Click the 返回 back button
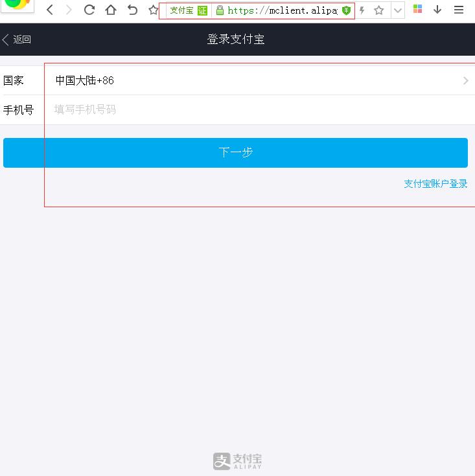 pyautogui.click(x=17, y=40)
